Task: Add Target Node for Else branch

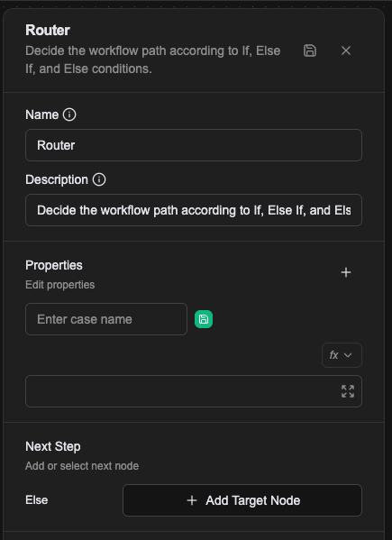Action: click(242, 500)
